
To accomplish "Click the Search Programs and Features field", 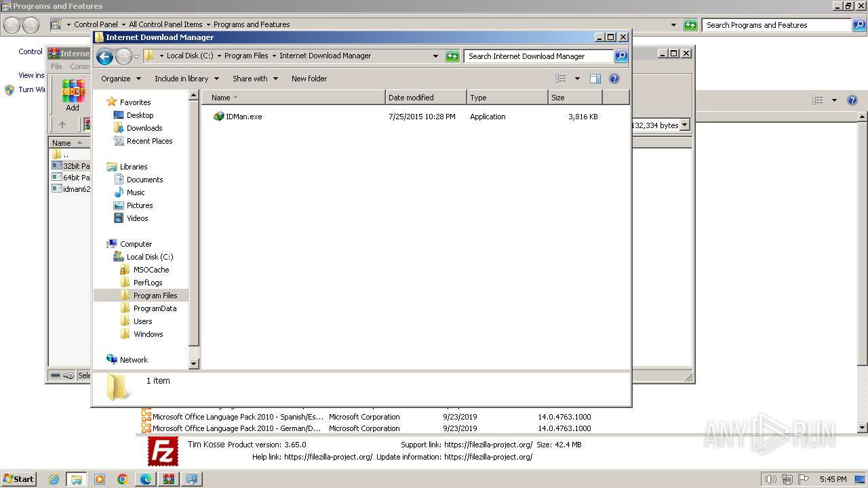I will pos(777,25).
